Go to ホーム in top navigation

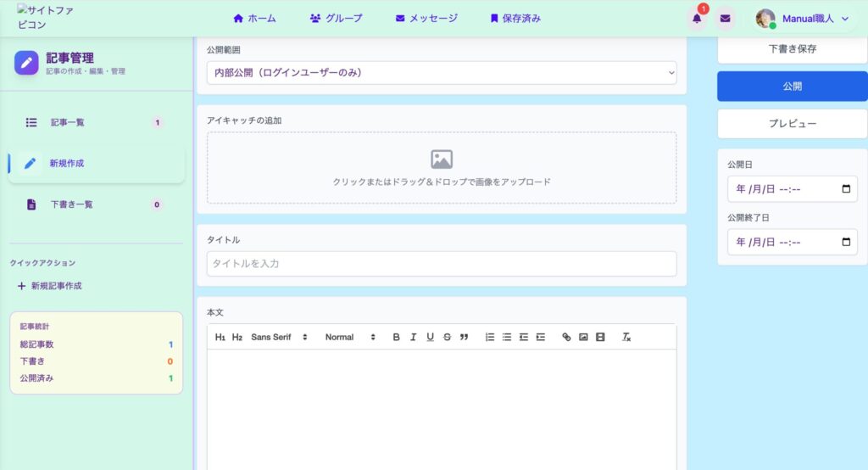(254, 19)
